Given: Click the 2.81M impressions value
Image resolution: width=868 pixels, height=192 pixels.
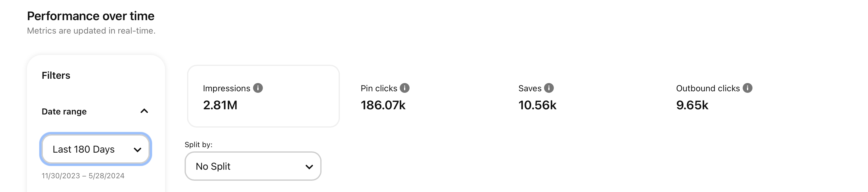Looking at the screenshot, I should (x=220, y=105).
